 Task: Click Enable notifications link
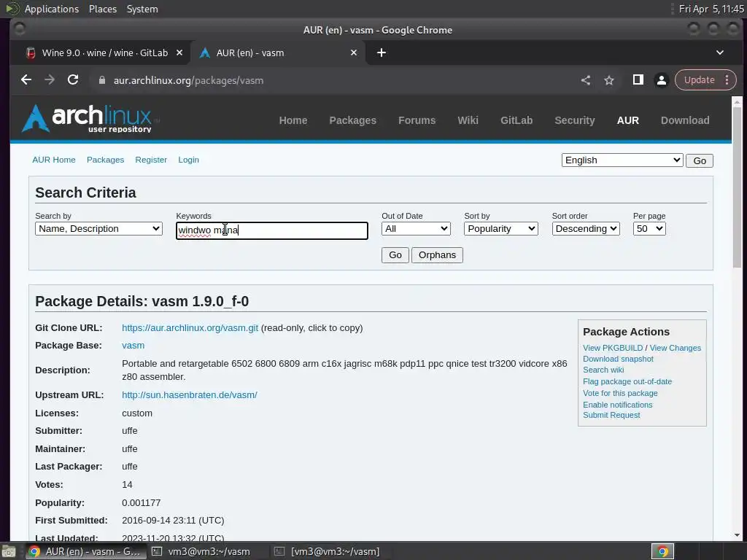pos(617,405)
